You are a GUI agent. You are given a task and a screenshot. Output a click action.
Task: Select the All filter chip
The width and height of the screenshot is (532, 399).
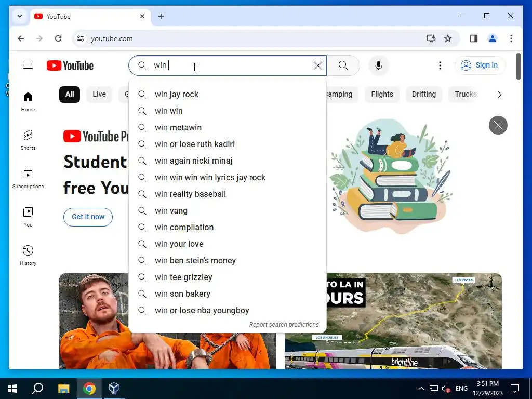click(x=70, y=95)
